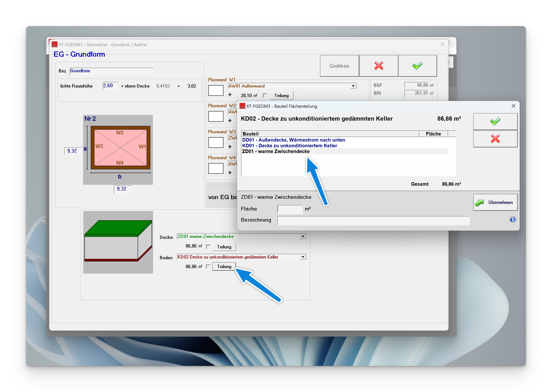The width and height of the screenshot is (552, 392).
Task: Click the 3D room preview graphic
Action: pos(118,242)
